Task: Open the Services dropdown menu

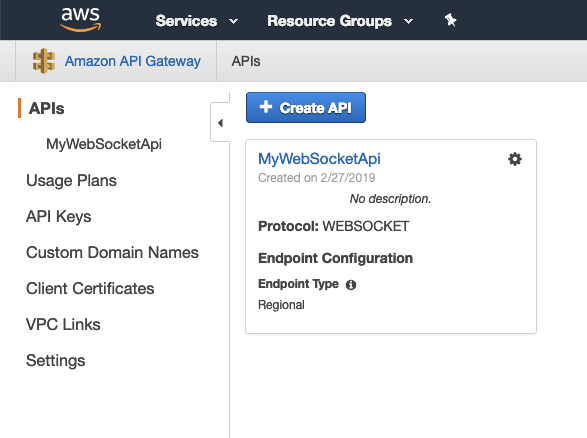Action: point(197,21)
